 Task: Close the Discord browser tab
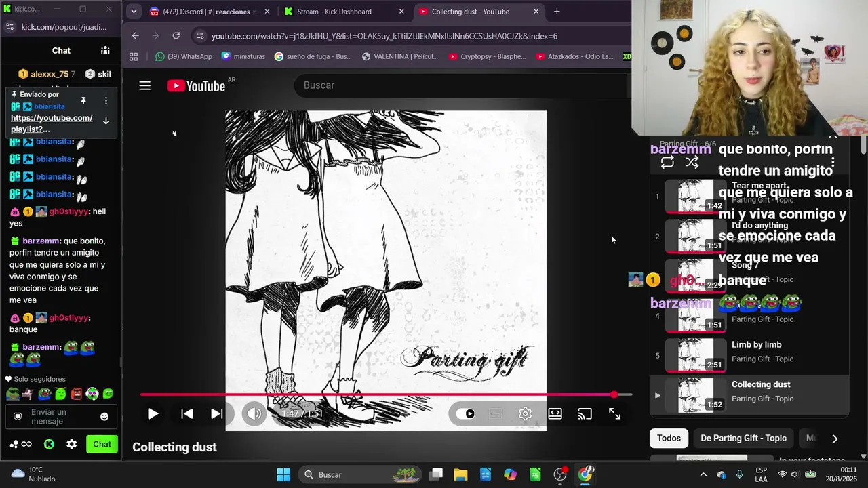point(267,12)
